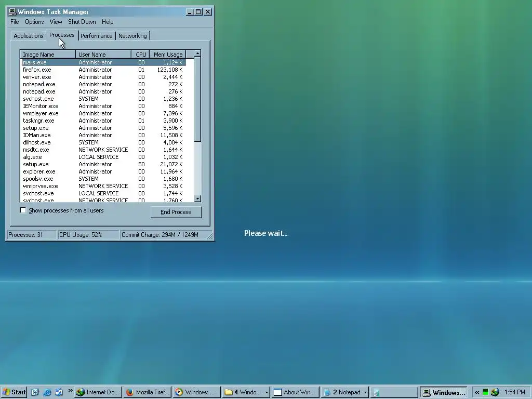Open the grouped 2 Notepad taskbar button
532x399 pixels.
[x=345, y=392]
